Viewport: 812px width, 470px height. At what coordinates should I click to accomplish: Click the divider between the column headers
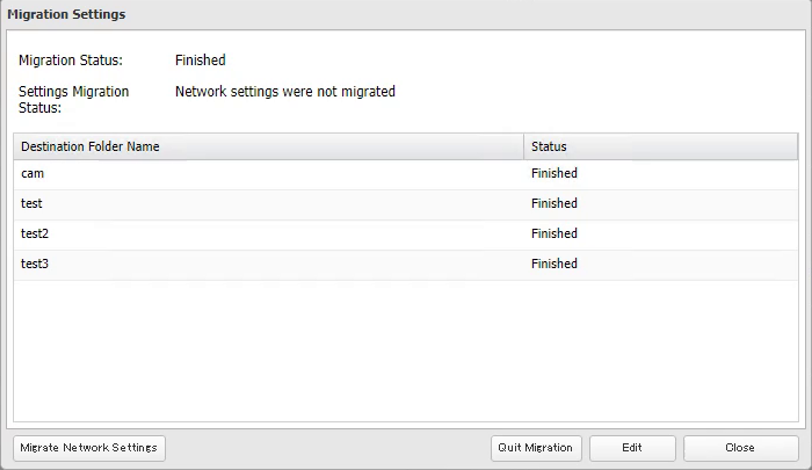coord(524,147)
